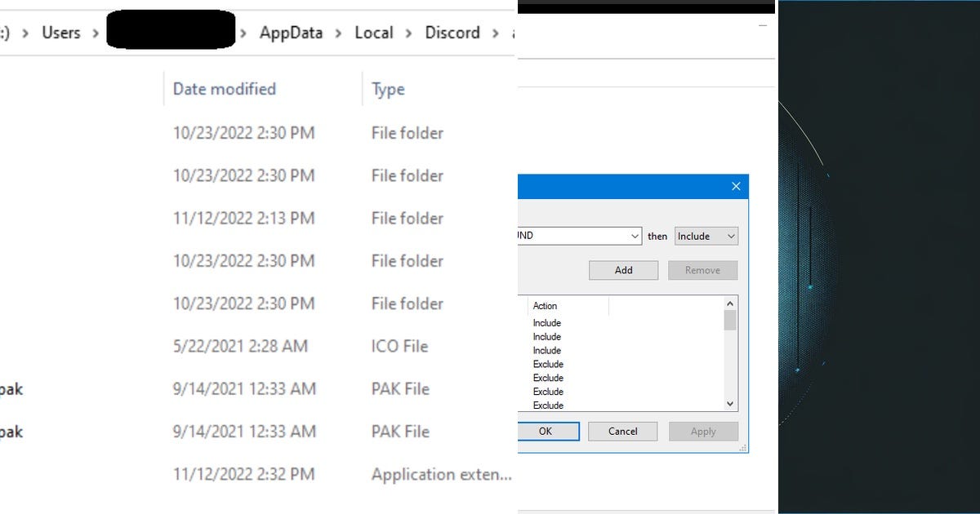980x514 pixels.
Task: Confirm the dialog with OK
Action: click(x=548, y=431)
